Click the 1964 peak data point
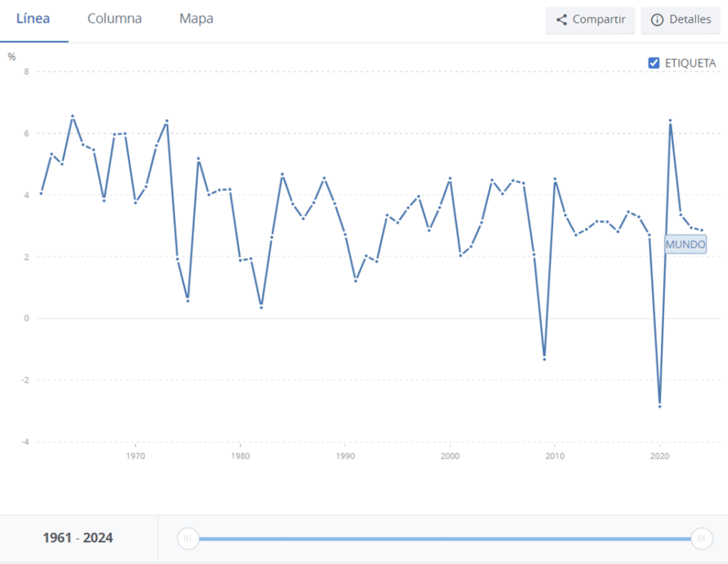This screenshot has width=728, height=564. click(73, 116)
